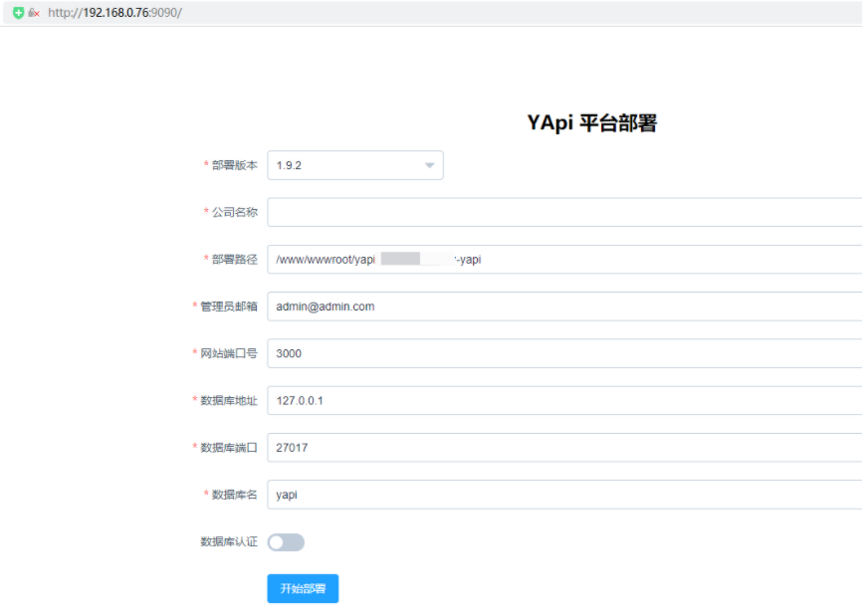The width and height of the screenshot is (868, 616).
Task: Click the dropdown arrow beside 1.9.2
Action: 430,165
